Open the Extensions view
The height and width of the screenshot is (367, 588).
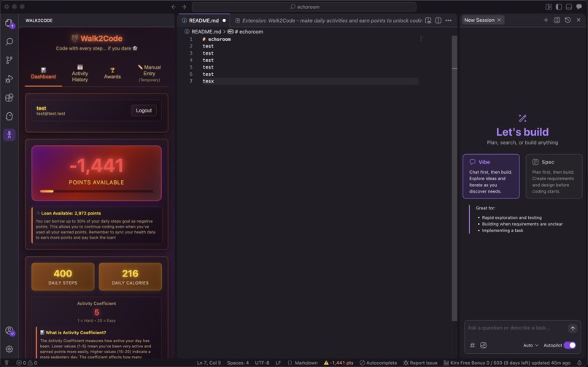point(9,98)
